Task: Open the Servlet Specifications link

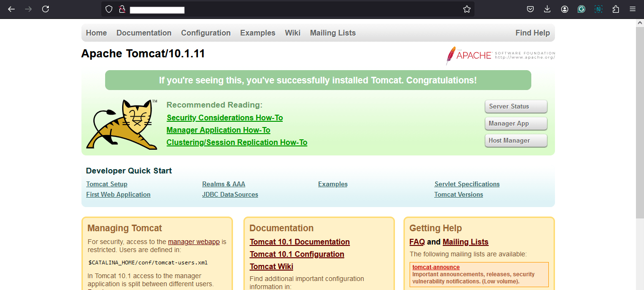Action: tap(467, 184)
